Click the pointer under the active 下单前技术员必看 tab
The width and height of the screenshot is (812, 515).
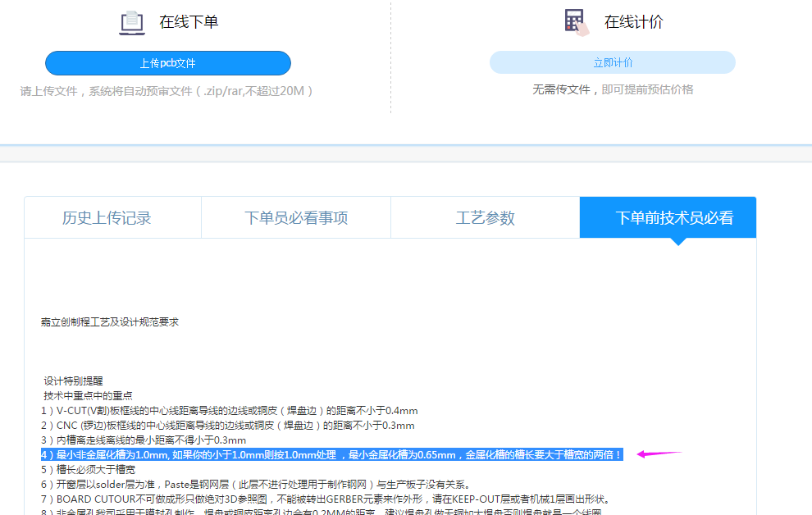[677, 241]
